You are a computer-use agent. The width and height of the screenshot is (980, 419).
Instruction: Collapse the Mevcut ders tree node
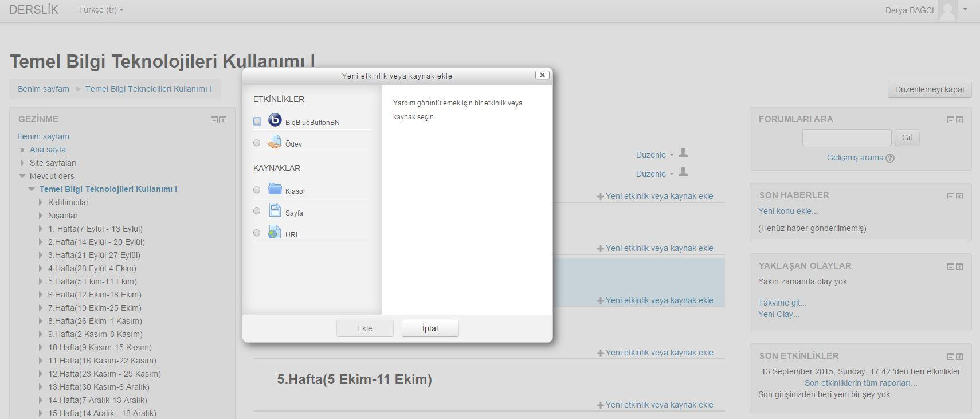[x=22, y=176]
